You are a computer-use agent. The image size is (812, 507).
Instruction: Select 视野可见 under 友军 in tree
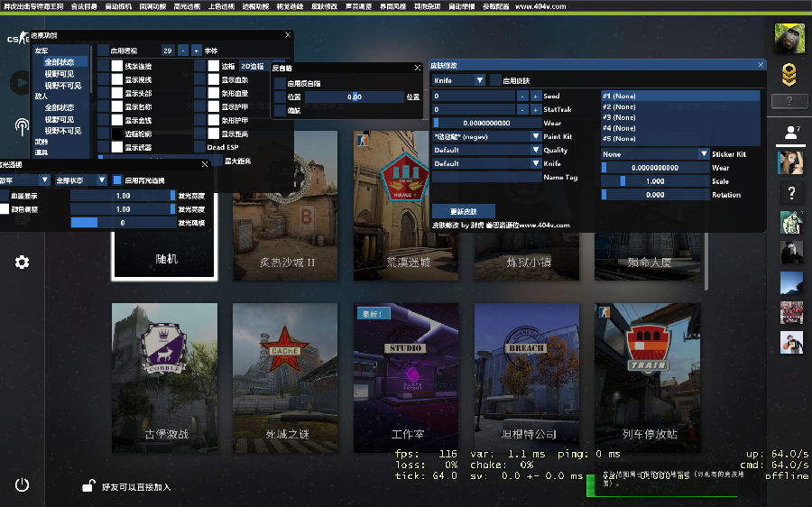[x=59, y=74]
